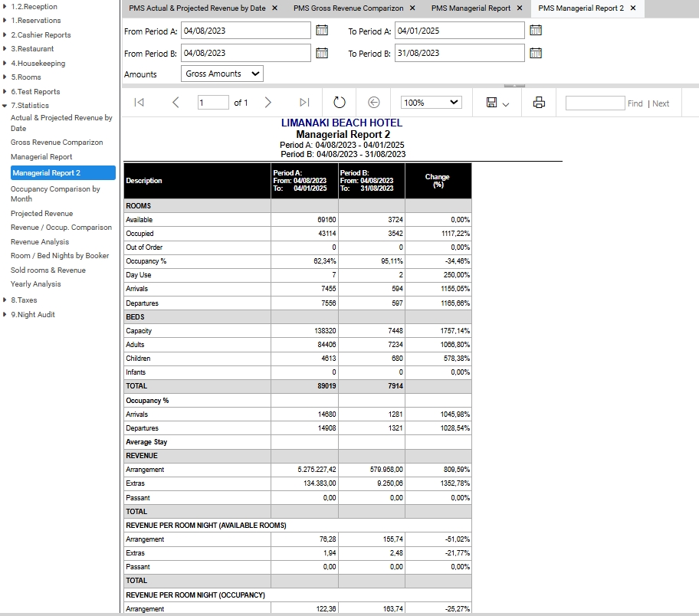
Task: Select Occupancy % value 95,11%
Action: [x=371, y=261]
